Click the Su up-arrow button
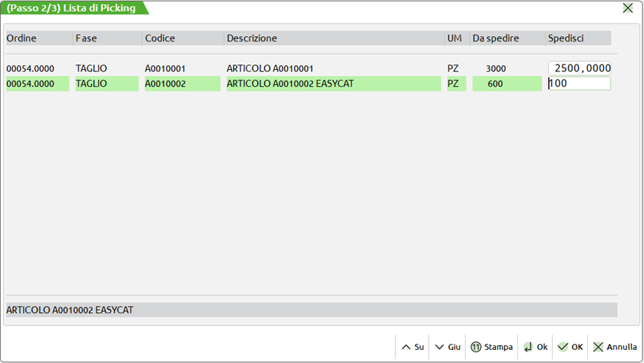Viewport: 644px width, 363px height. tap(412, 347)
